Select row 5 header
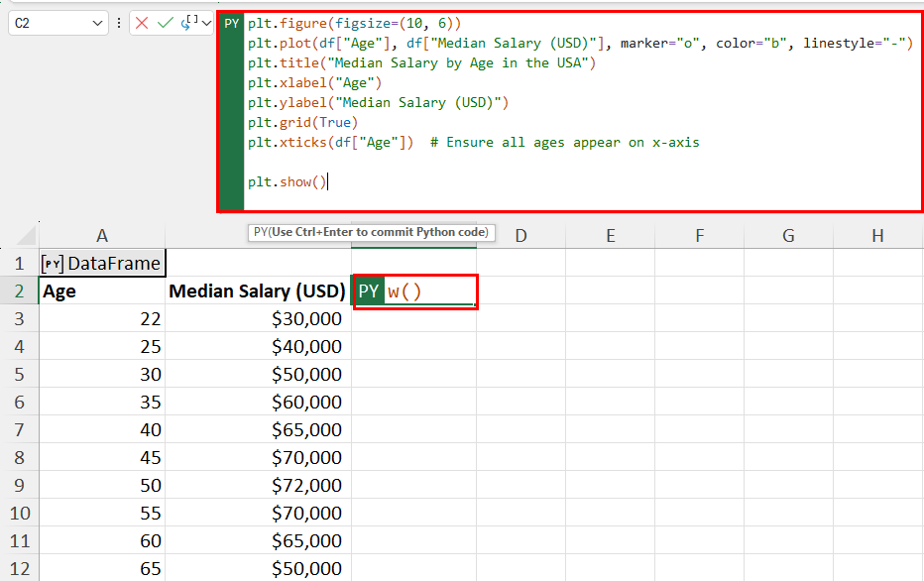 [x=20, y=374]
